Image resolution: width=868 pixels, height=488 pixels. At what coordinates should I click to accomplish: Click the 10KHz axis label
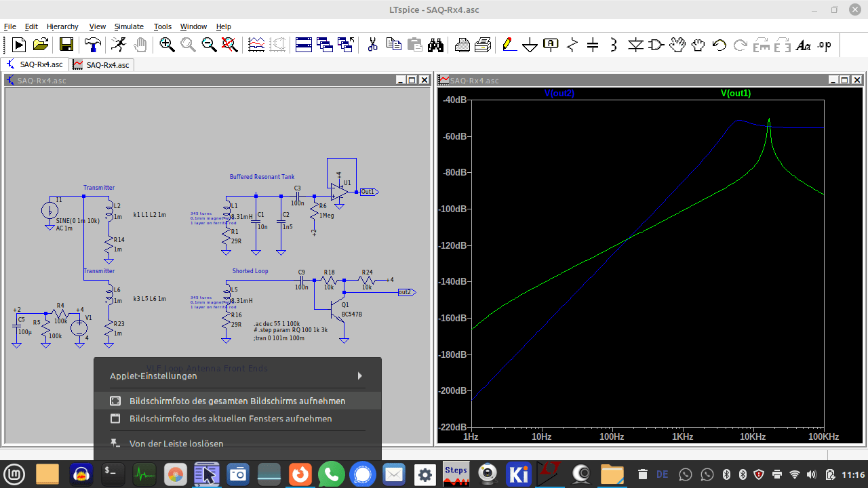tap(753, 437)
